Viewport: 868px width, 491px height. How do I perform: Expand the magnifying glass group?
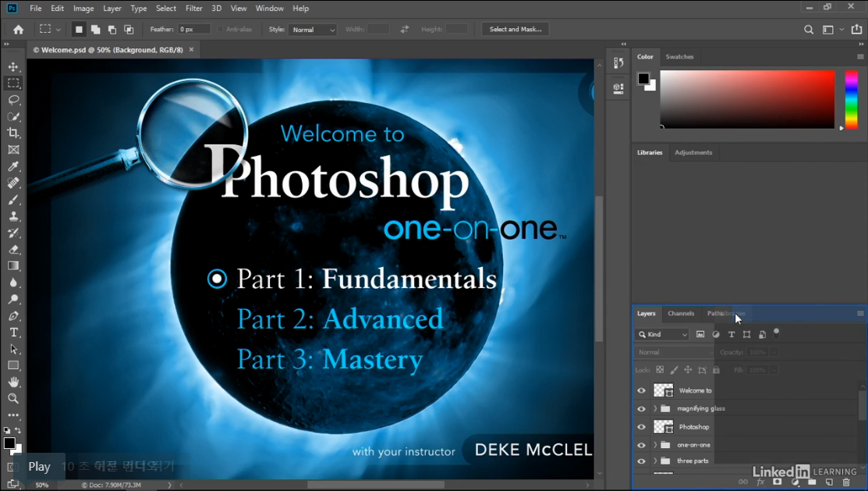655,408
